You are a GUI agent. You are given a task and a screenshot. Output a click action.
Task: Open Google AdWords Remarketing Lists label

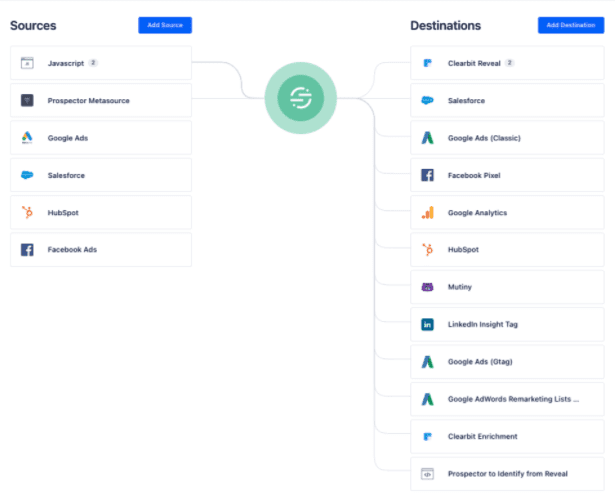pyautogui.click(x=513, y=399)
